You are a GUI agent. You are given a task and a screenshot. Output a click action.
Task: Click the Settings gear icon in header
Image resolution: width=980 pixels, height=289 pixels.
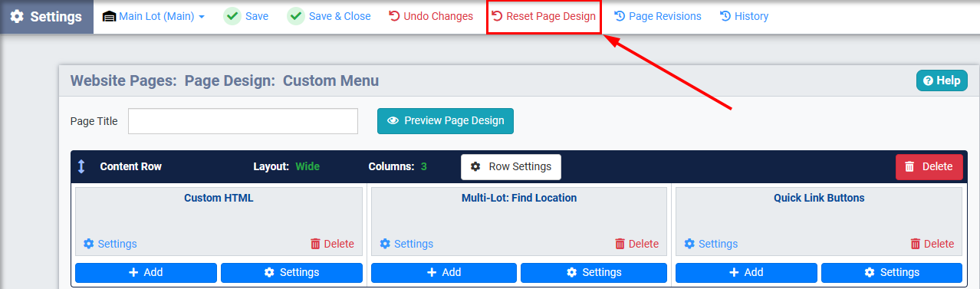tap(17, 17)
